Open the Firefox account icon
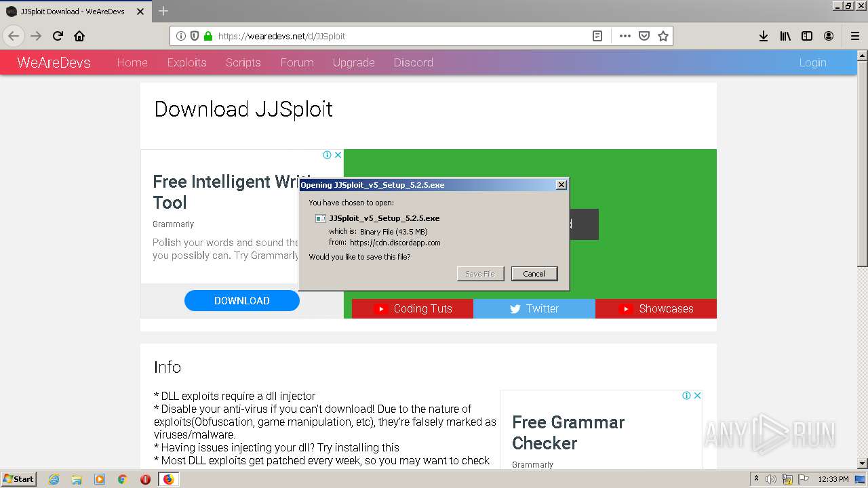Screen dimensions: 868x488 829,36
